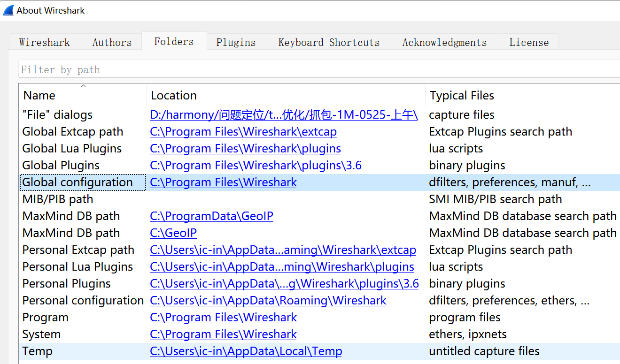Image resolution: width=620 pixels, height=364 pixels.
Task: Select MaxMind DB path for ProgramData
Action: (x=71, y=216)
